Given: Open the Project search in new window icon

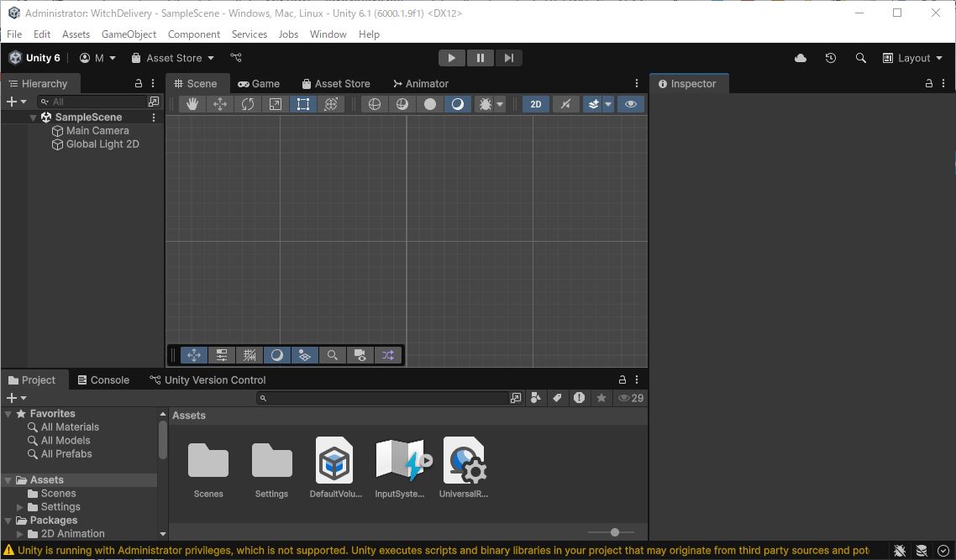Looking at the screenshot, I should click(x=516, y=398).
